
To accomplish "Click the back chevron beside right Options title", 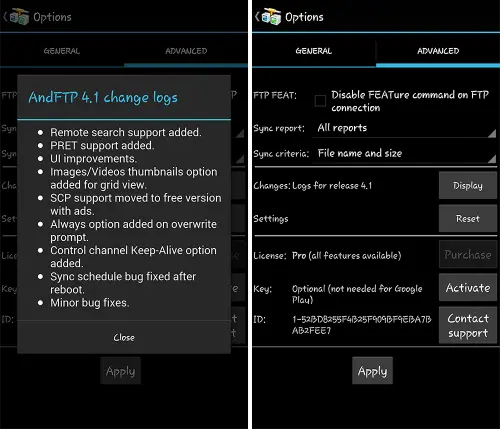I will 257,17.
